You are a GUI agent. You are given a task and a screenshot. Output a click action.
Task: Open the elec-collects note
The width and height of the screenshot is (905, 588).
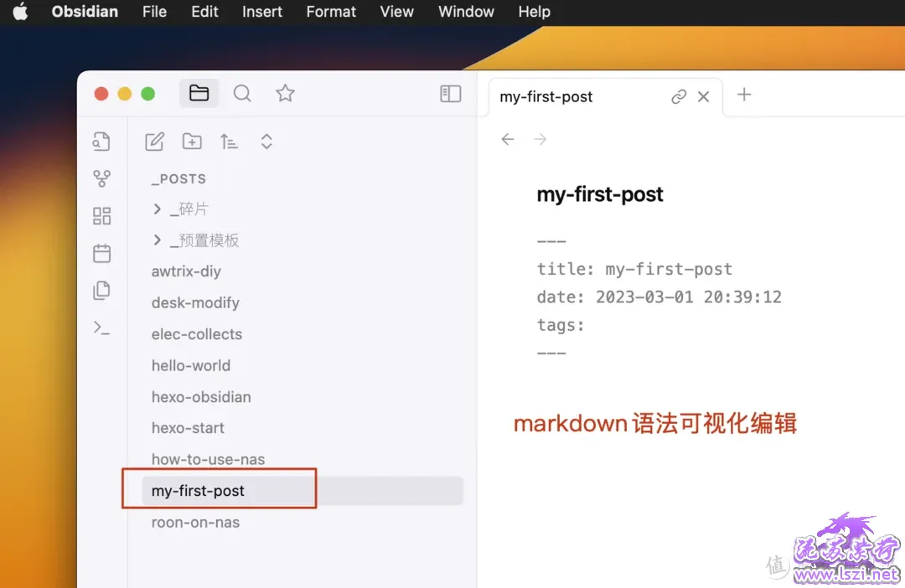click(x=197, y=334)
